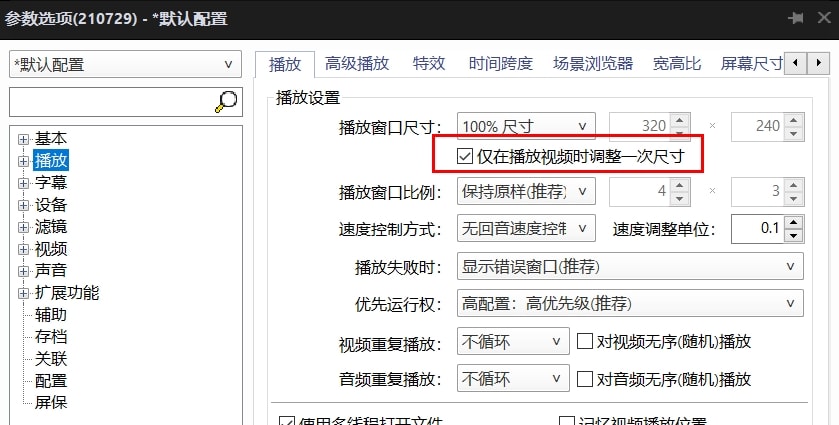Click the 240 window height field
This screenshot has width=839, height=425.
pos(758,126)
